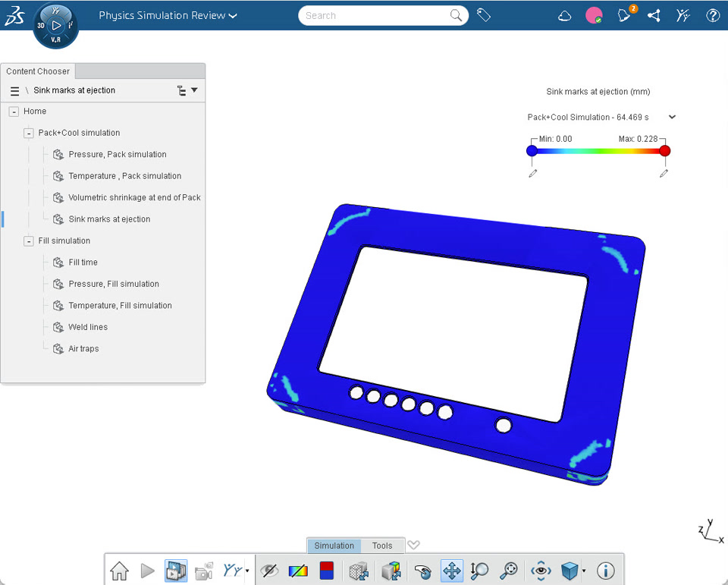Screen dimensions: 728x585
Task: Collapse the Pack+Cool simulation node
Action: pos(29,134)
